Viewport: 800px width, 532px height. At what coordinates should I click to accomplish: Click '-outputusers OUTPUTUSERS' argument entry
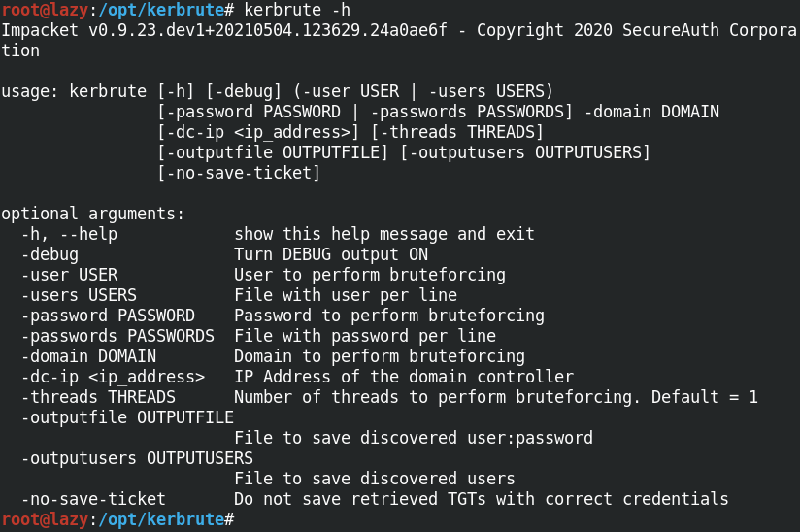[x=137, y=458]
